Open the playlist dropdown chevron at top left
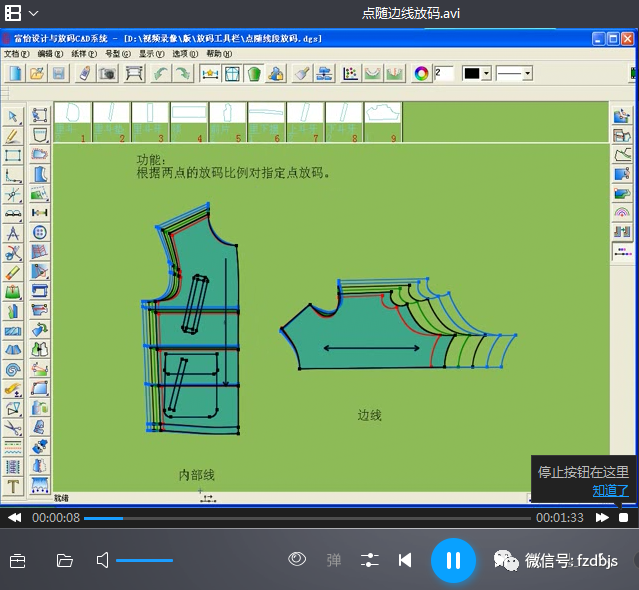The width and height of the screenshot is (639, 590). tap(34, 13)
